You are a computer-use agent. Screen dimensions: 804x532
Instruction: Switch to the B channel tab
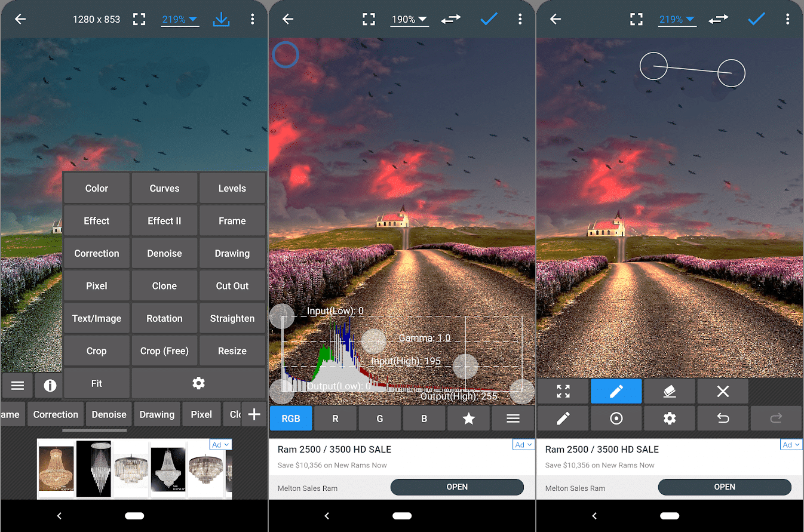[x=424, y=419]
